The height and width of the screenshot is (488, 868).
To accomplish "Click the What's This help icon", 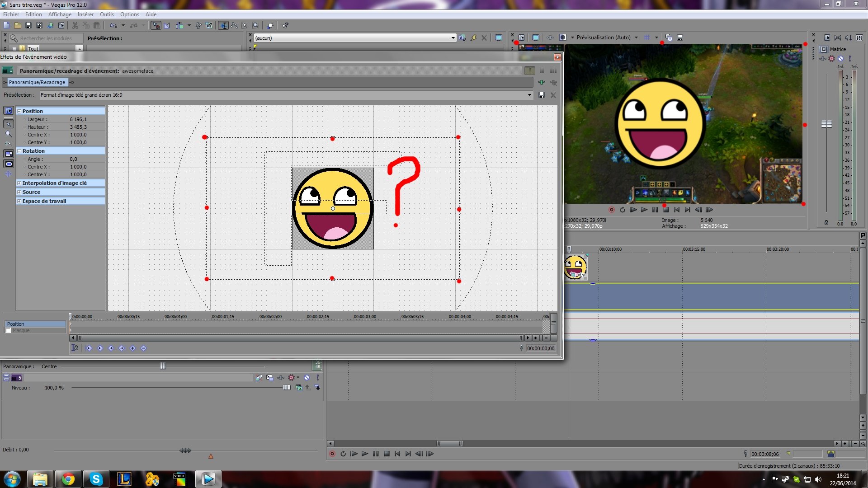I will click(x=285, y=25).
